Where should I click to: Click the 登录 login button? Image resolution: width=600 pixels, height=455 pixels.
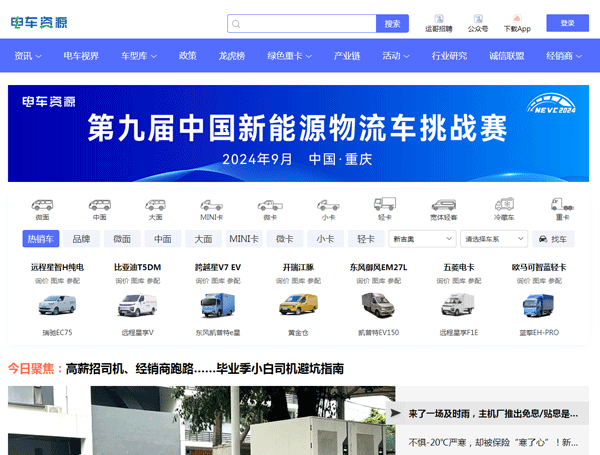[567, 23]
